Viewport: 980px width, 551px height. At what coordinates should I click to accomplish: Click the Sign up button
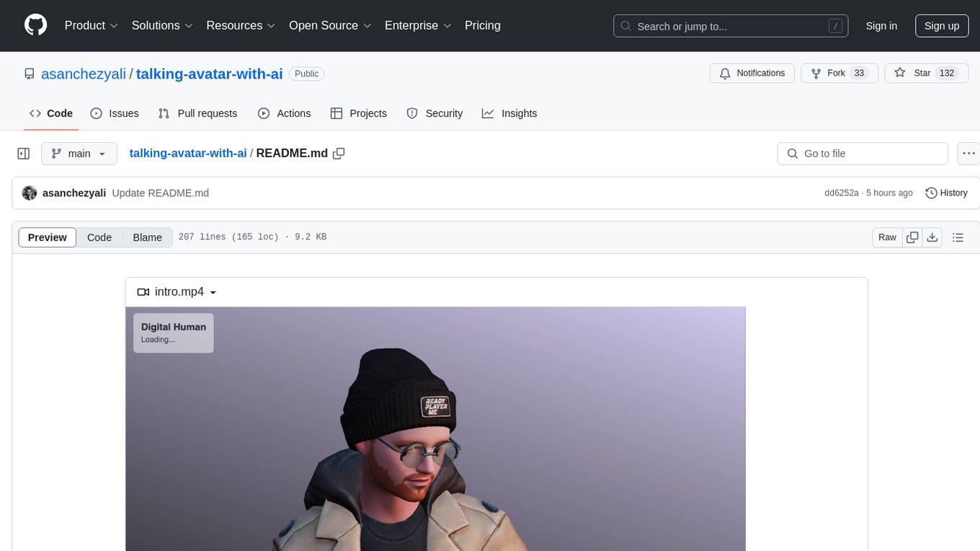[942, 26]
